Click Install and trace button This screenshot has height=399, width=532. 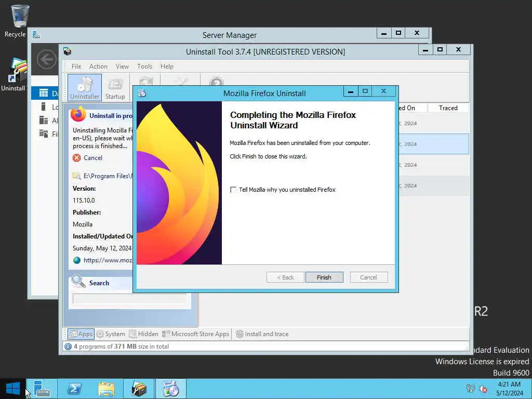coord(262,334)
